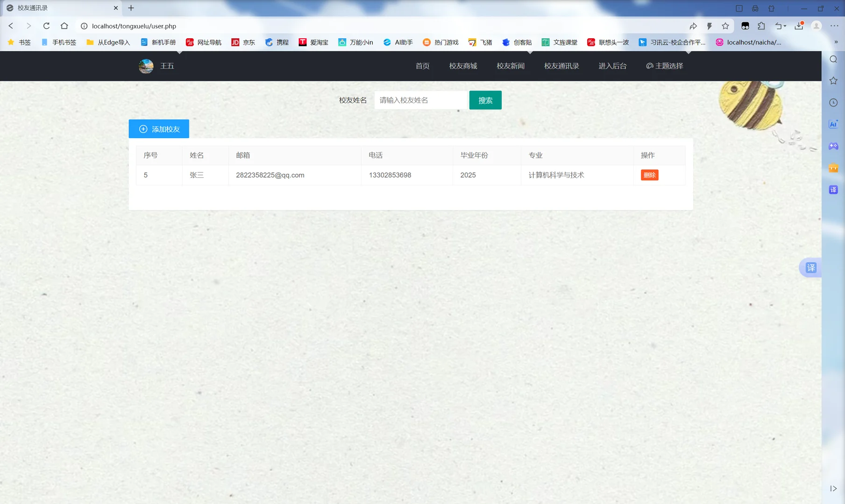Open the translate tool in the right sidebar
The height and width of the screenshot is (504, 845).
click(833, 189)
